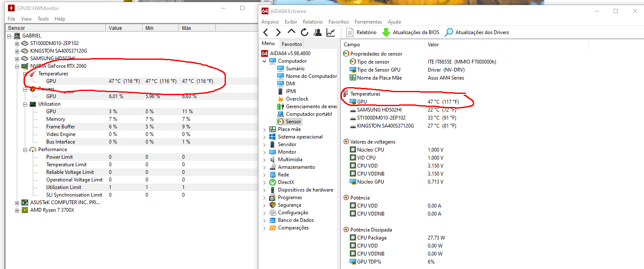Open the File menu in HWMonitor
Viewport: 644px width, 269px height.
[11, 19]
